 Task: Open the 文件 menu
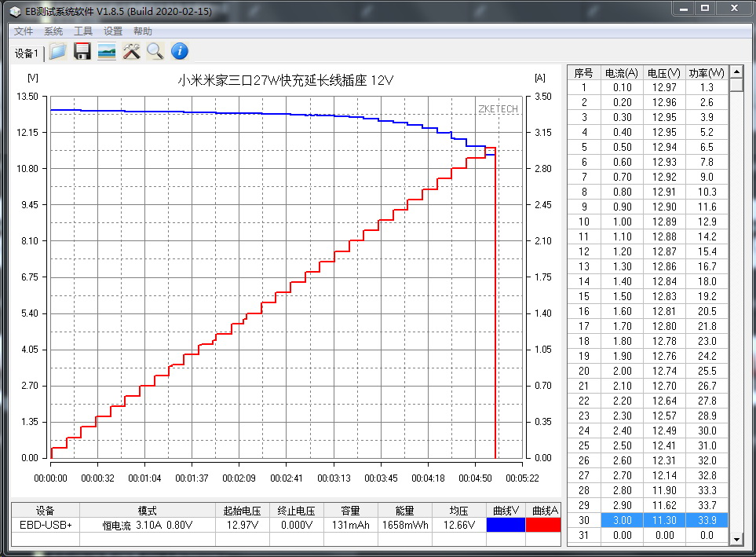click(x=24, y=31)
